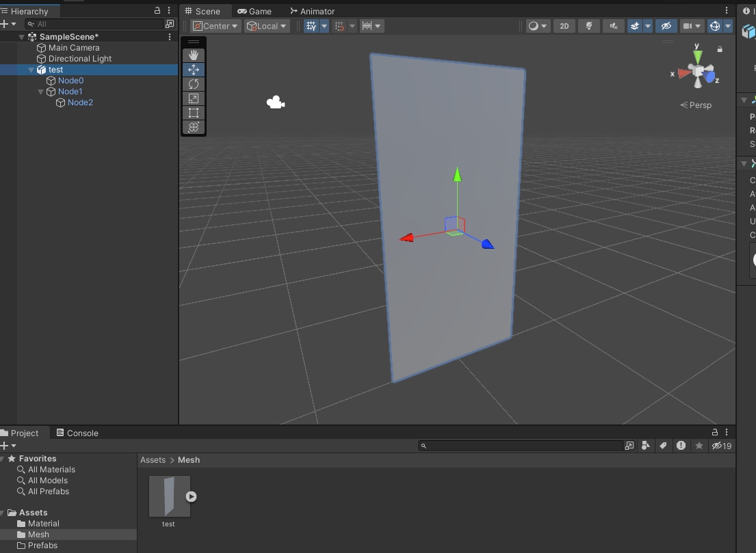Select the combined Transform tool
756x553 pixels.
tap(194, 127)
